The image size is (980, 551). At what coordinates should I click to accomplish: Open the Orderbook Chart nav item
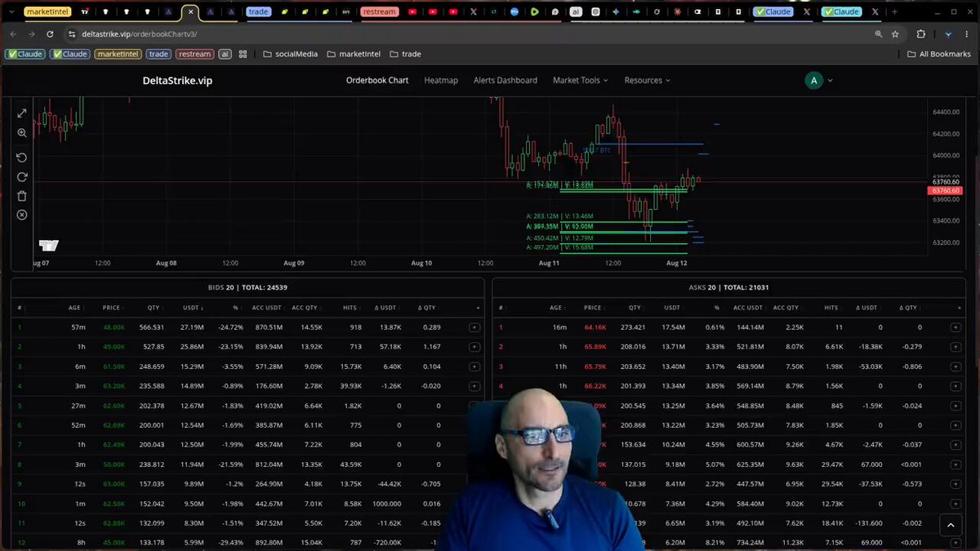[377, 80]
